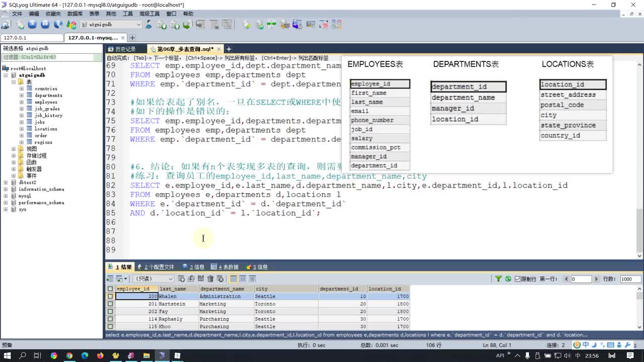Click the 行数 row count input field
644x362 pixels.
pos(630,279)
